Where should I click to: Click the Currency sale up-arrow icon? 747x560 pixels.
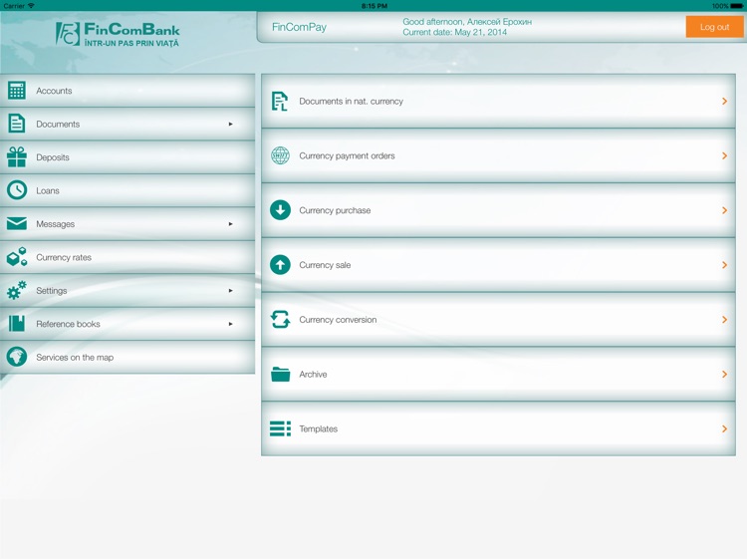pyautogui.click(x=280, y=264)
